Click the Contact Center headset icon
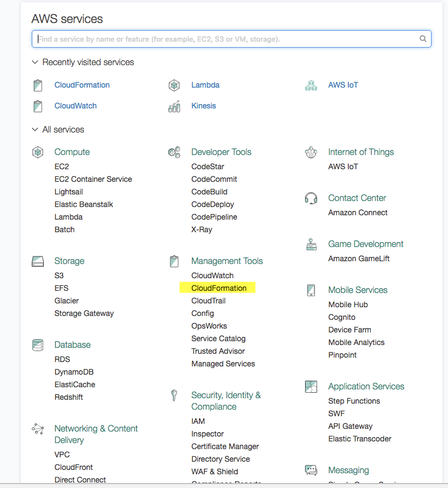 pyautogui.click(x=311, y=198)
